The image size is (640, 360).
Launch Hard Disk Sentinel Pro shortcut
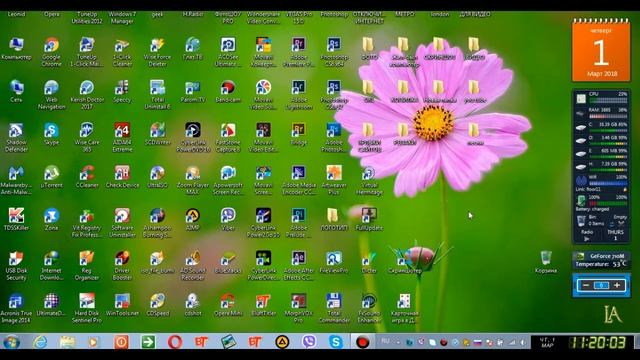point(87,308)
